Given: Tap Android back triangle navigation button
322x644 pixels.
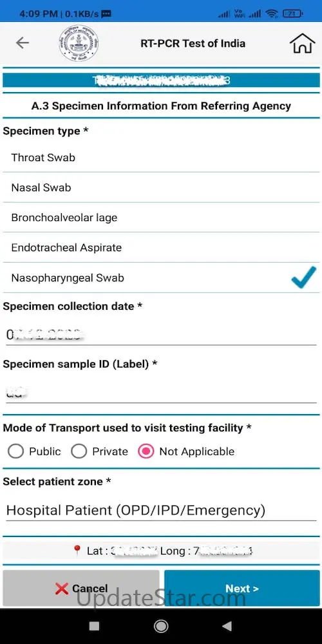Looking at the screenshot, I should click(x=226, y=625).
